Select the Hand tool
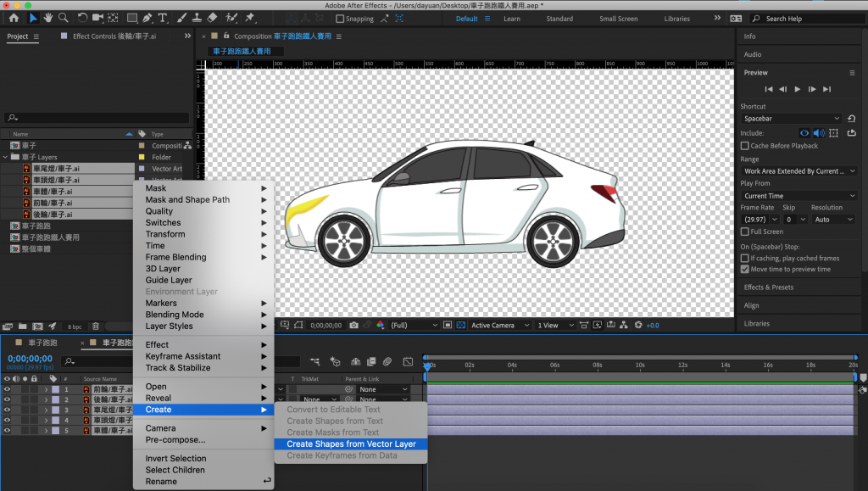 [x=48, y=18]
